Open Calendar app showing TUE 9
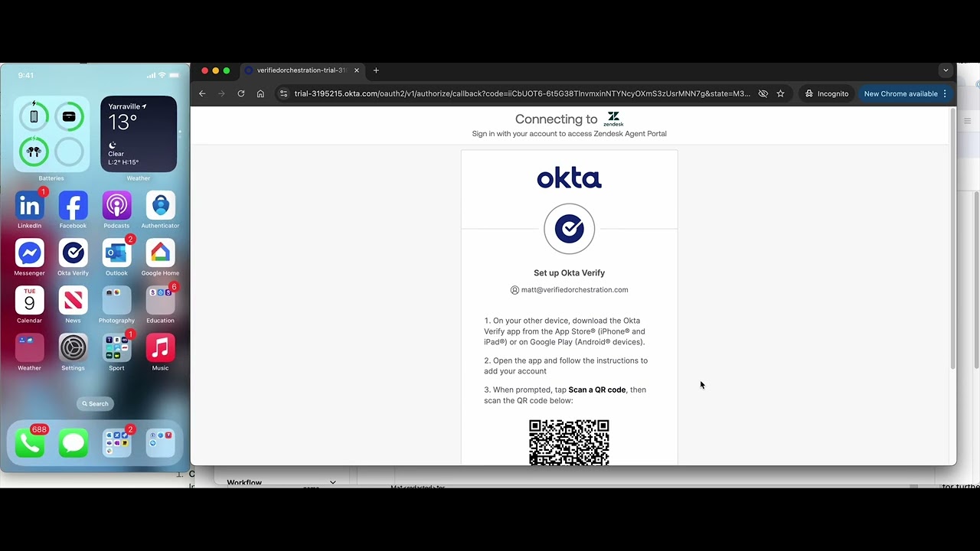980x551 pixels. click(29, 301)
